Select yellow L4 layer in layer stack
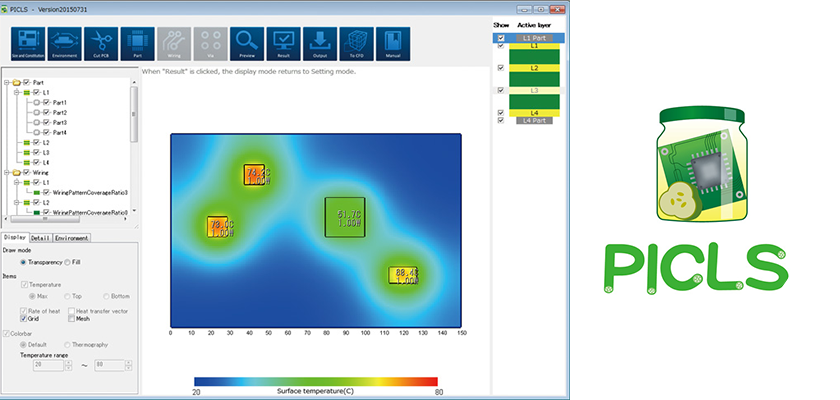The height and width of the screenshot is (400, 840). point(534,113)
